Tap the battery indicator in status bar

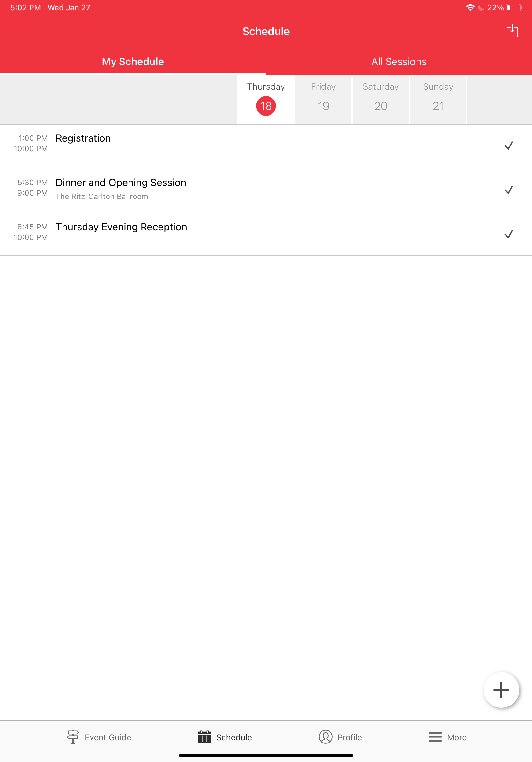coord(514,8)
